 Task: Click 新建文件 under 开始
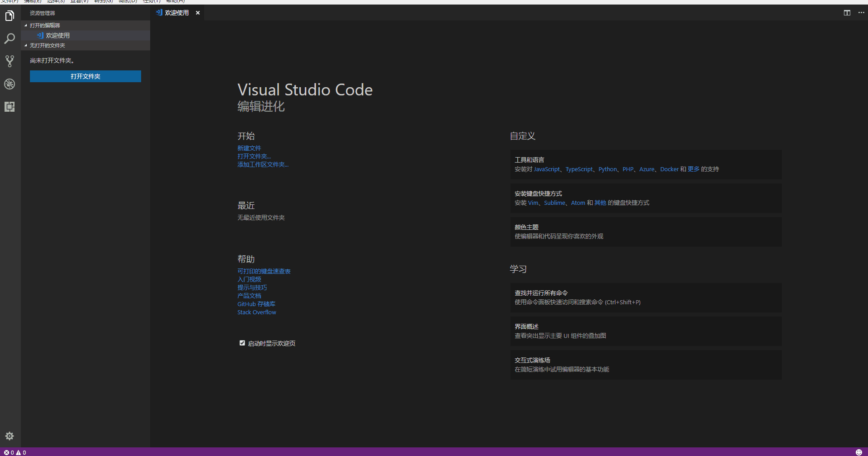249,148
